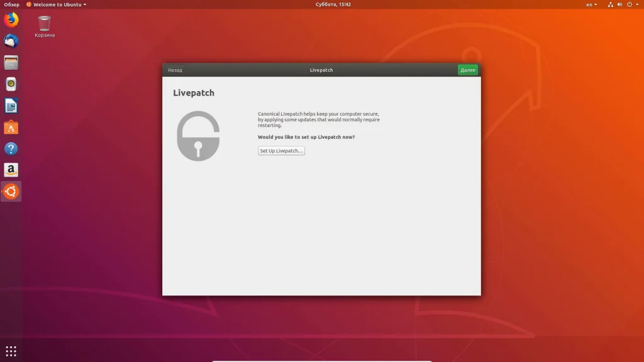
Task: Open the Help question mark icon
Action: (11, 148)
